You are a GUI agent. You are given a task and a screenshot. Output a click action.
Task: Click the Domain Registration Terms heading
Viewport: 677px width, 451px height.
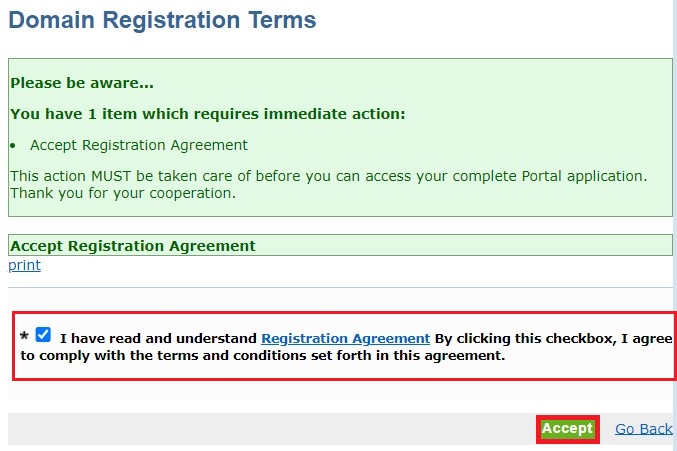pos(162,20)
